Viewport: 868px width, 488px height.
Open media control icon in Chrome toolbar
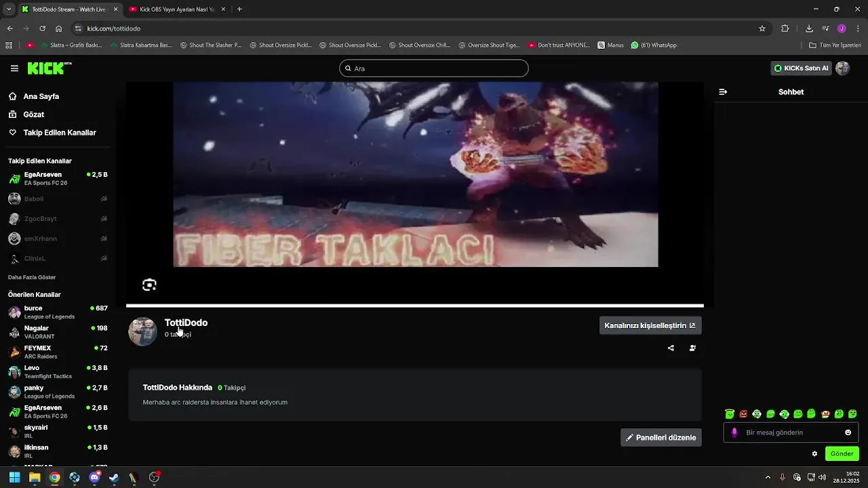coord(825,28)
